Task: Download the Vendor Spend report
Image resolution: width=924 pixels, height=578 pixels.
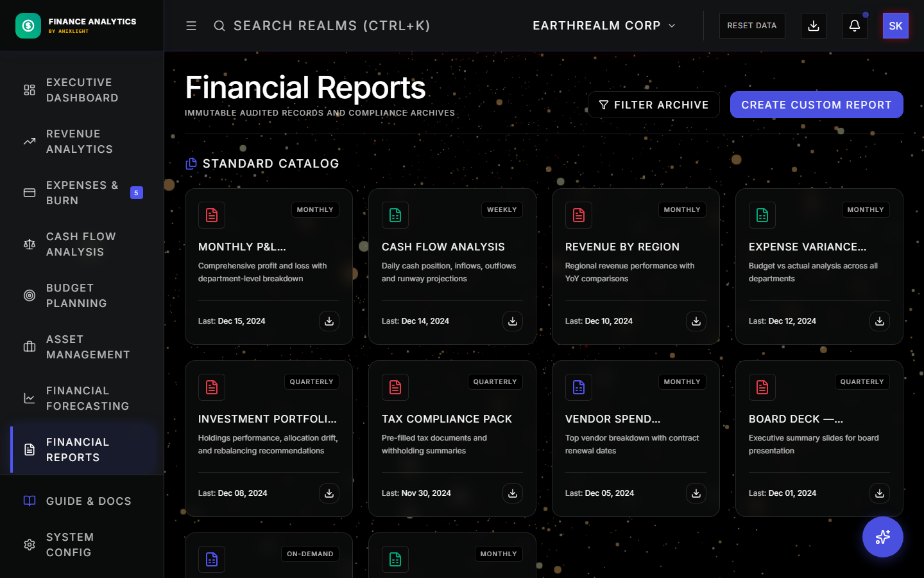Action: (x=696, y=493)
